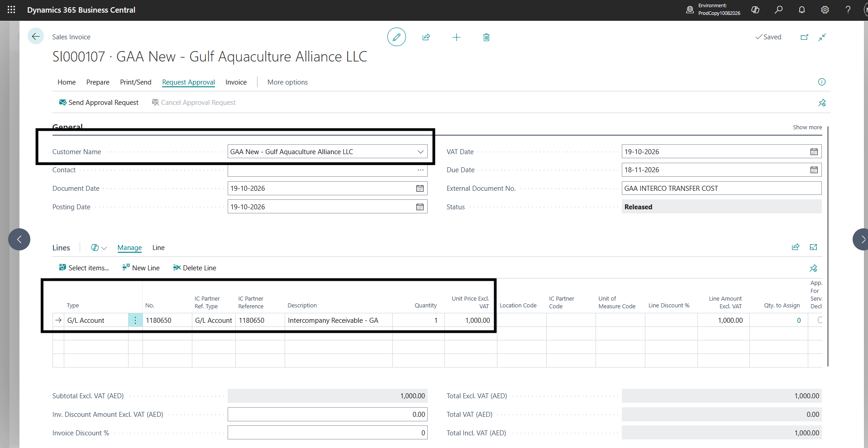The height and width of the screenshot is (448, 868).
Task: Open Due Date calendar picker
Action: tap(814, 170)
